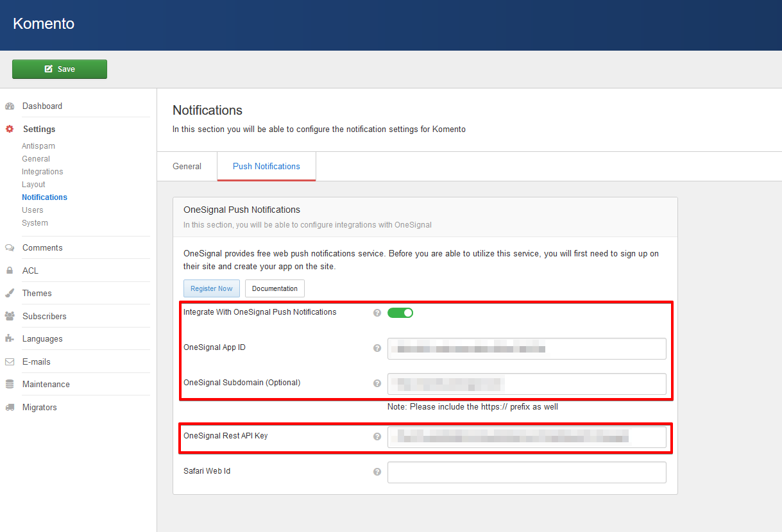Click the OneSignal App ID field

(527, 349)
